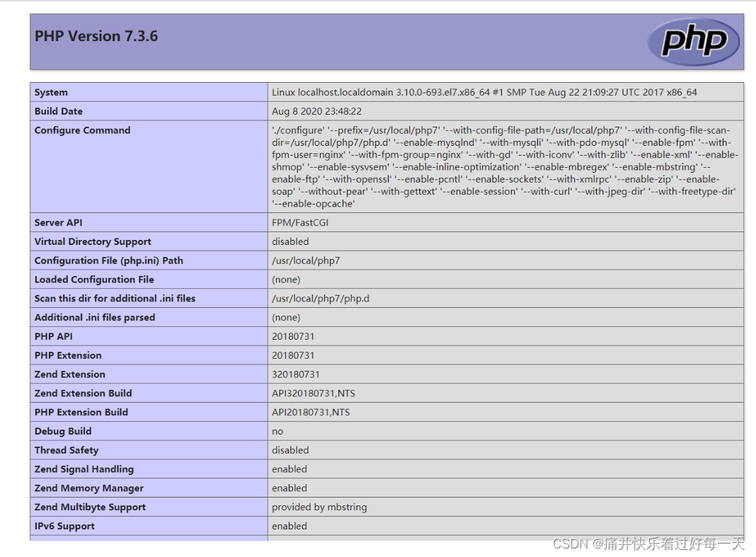Click the Server API label

pyautogui.click(x=58, y=222)
